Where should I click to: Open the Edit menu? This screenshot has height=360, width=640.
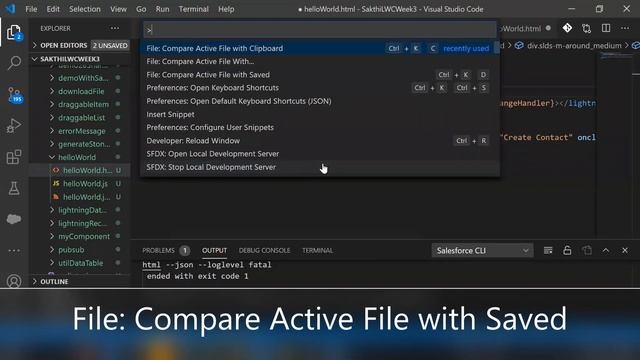[53, 9]
